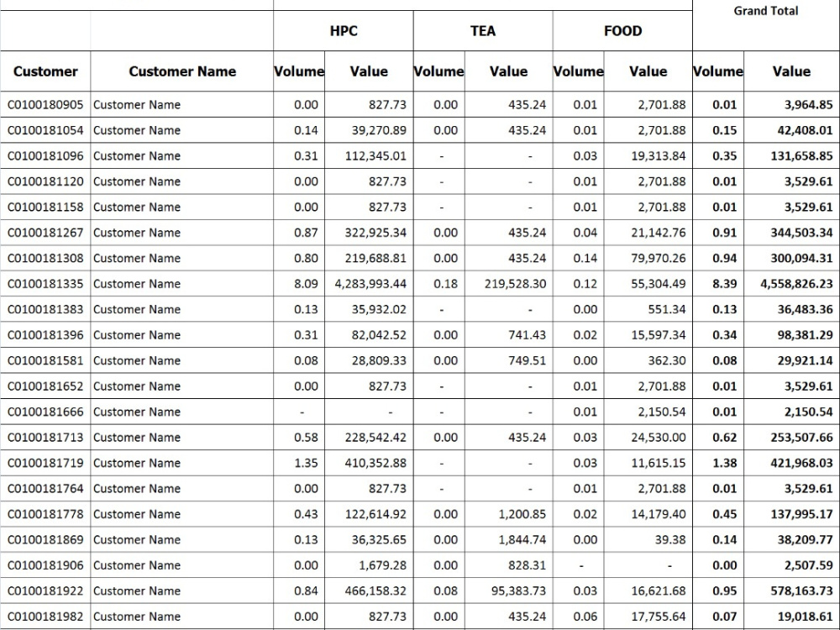This screenshot has width=840, height=630.
Task: Select customer ID C0100181922
Action: [45, 591]
